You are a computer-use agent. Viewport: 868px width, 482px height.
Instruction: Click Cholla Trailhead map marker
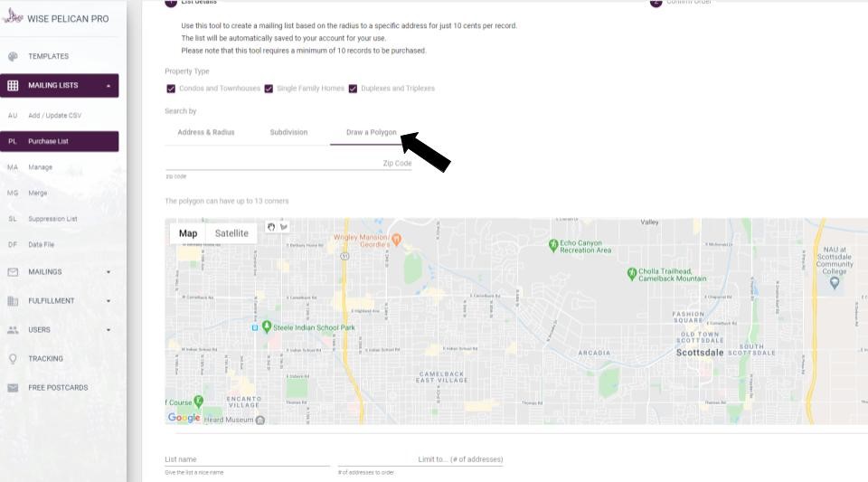pyautogui.click(x=632, y=274)
